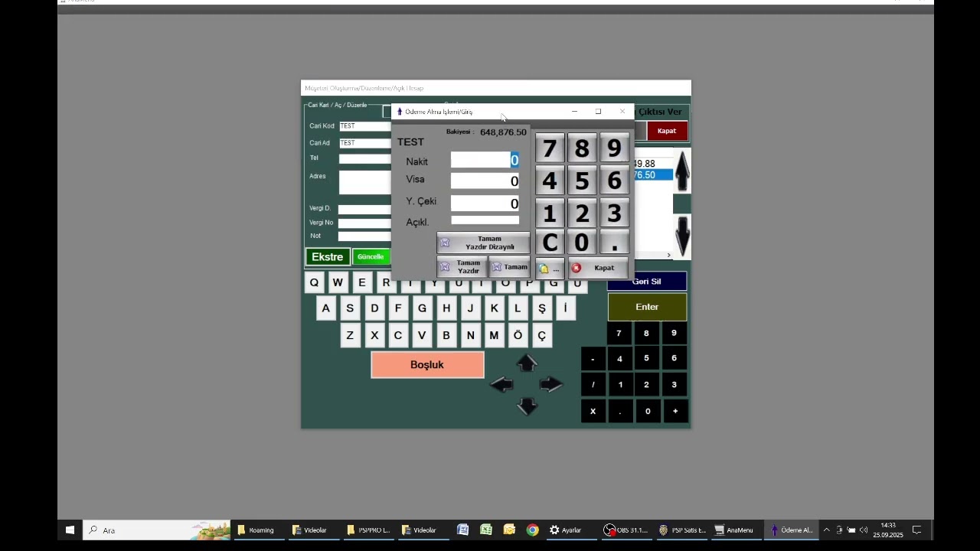This screenshot has height=551, width=980.
Task: Click the large down arrow beside the list
Action: tap(681, 236)
